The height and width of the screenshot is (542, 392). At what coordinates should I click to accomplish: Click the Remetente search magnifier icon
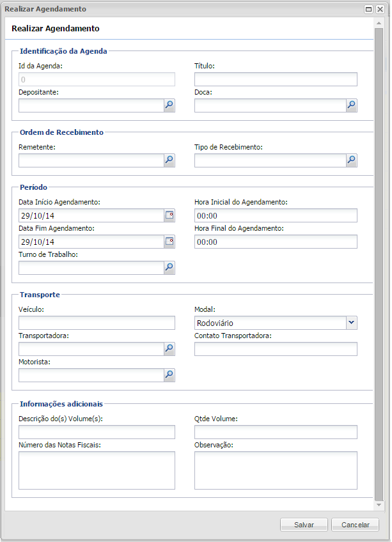coord(169,161)
